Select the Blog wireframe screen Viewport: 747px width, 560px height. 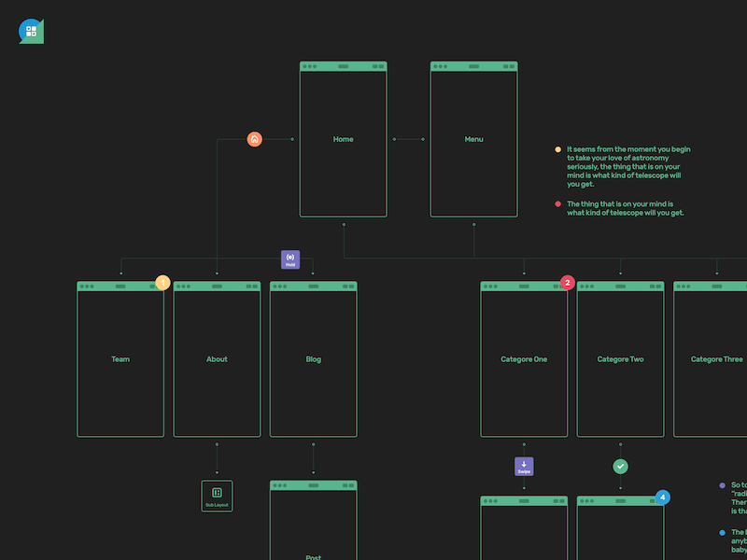tap(314, 359)
